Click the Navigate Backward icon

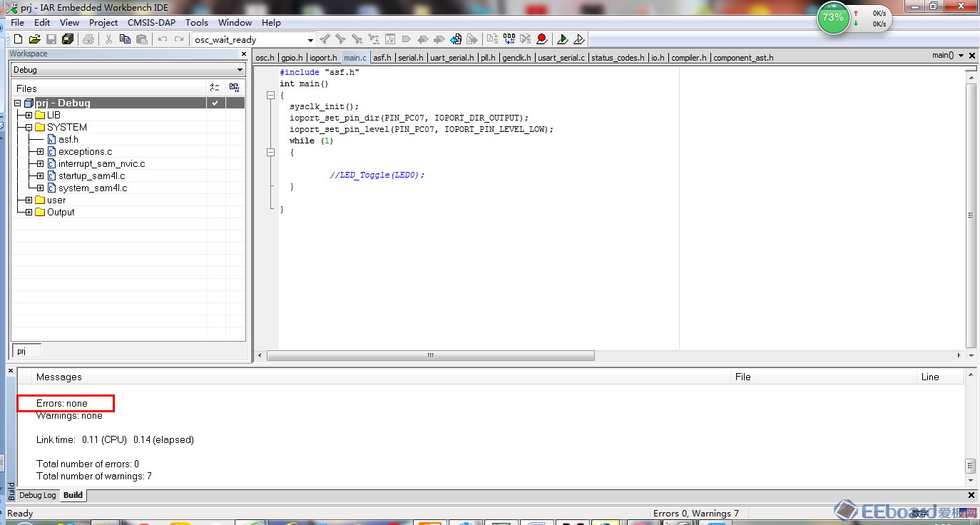456,39
